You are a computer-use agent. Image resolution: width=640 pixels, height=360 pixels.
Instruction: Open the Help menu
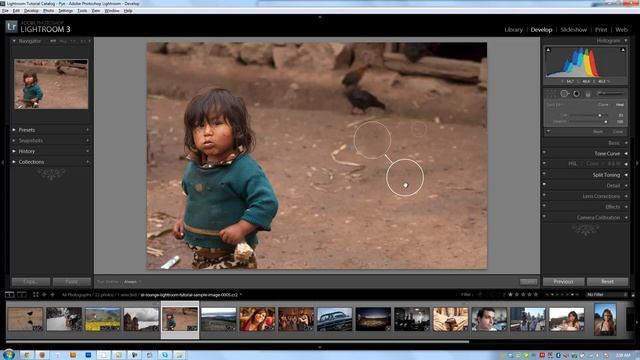point(128,11)
